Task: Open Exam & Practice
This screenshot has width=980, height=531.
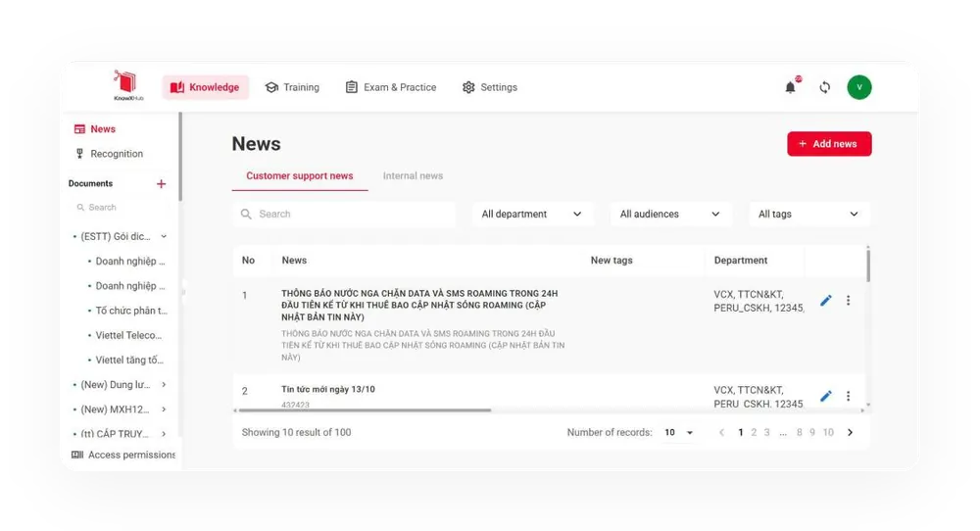Action: (x=391, y=87)
